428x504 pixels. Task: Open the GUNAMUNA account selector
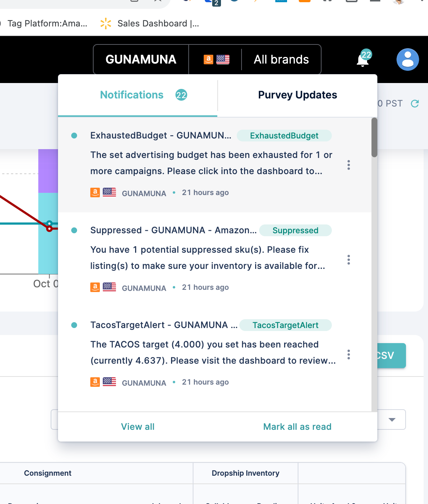tap(141, 60)
